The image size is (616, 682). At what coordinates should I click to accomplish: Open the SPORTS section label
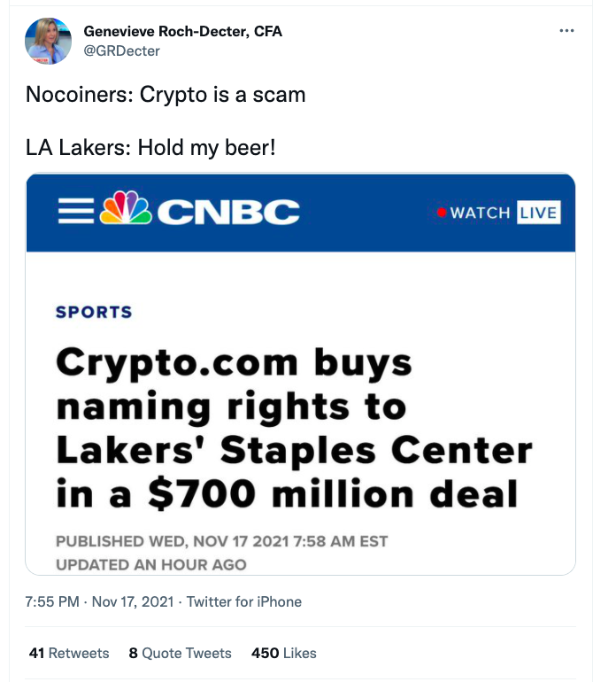[x=94, y=312]
